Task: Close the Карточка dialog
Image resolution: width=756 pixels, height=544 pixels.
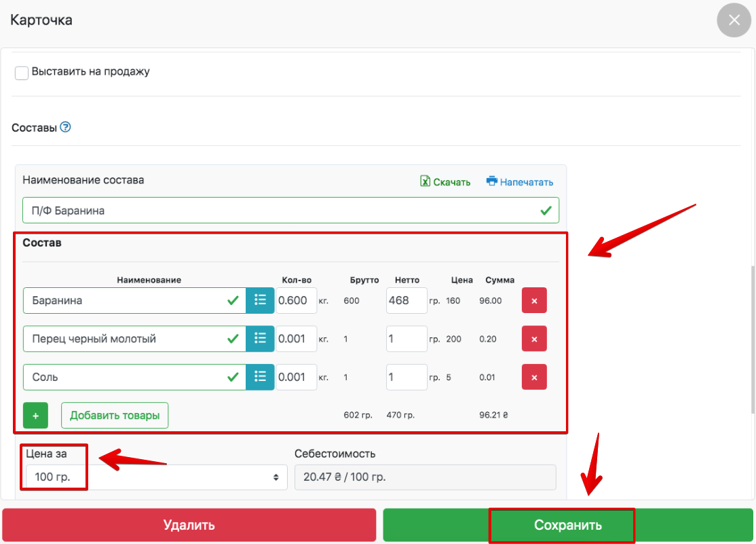Action: coord(734,20)
